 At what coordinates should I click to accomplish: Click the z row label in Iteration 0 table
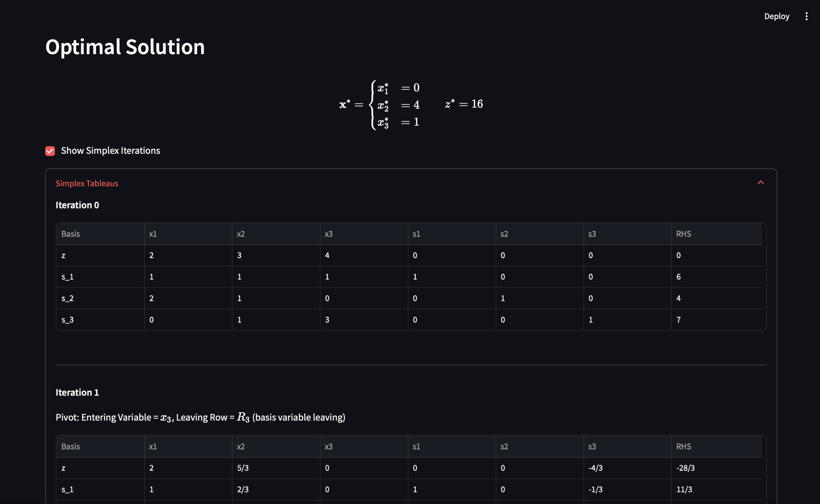(x=64, y=255)
